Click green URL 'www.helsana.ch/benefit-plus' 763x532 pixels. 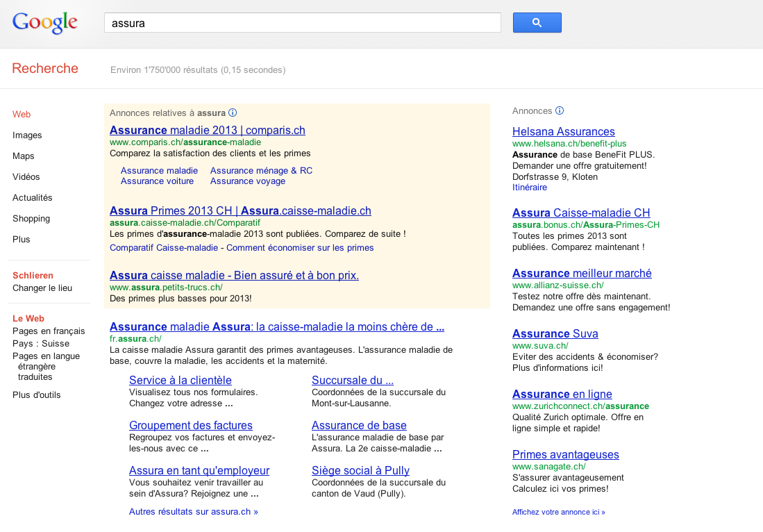pyautogui.click(x=569, y=144)
